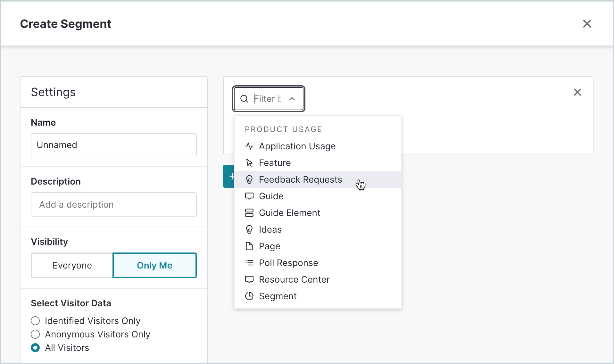The image size is (614, 364).
Task: Remove the filter rule with X
Action: (577, 92)
